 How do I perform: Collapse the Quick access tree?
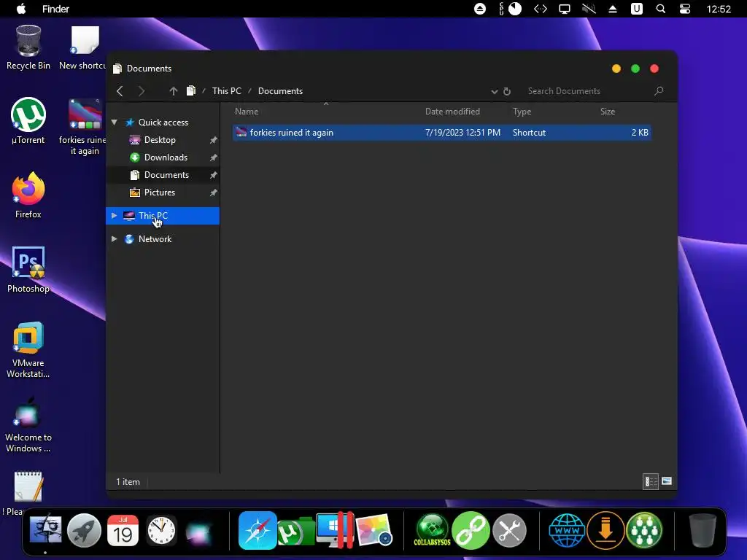(x=115, y=122)
